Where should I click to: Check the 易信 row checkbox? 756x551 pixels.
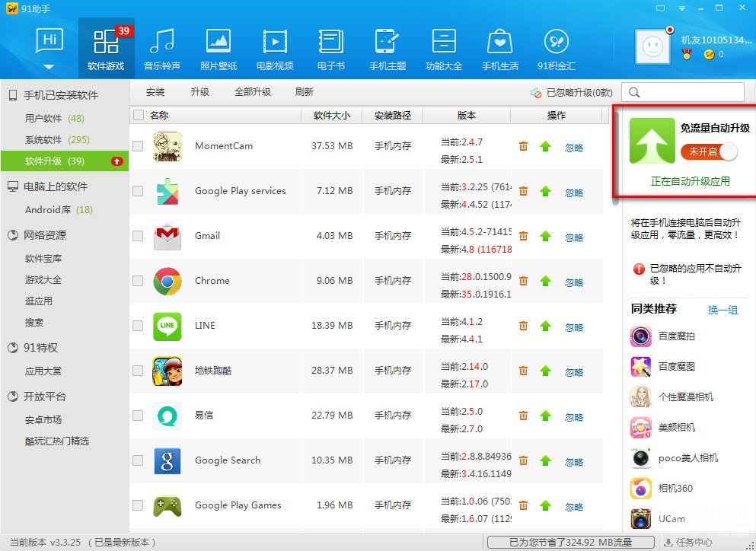[138, 415]
